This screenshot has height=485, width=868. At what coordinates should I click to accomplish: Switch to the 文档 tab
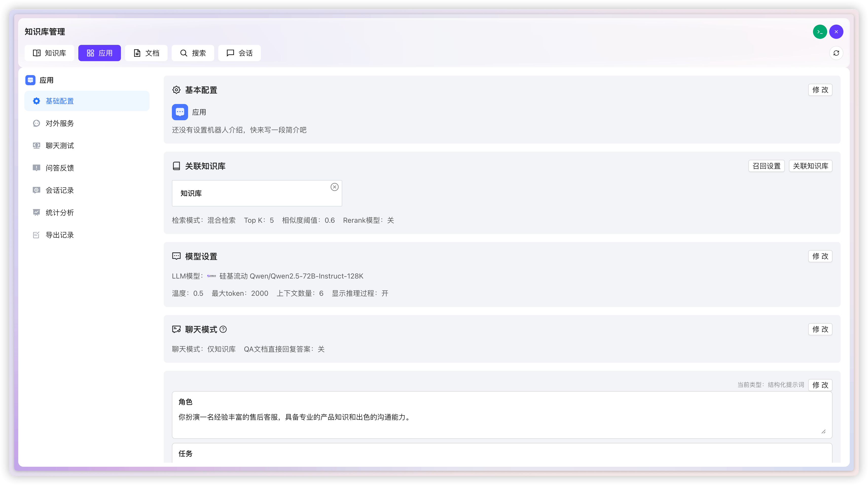146,53
